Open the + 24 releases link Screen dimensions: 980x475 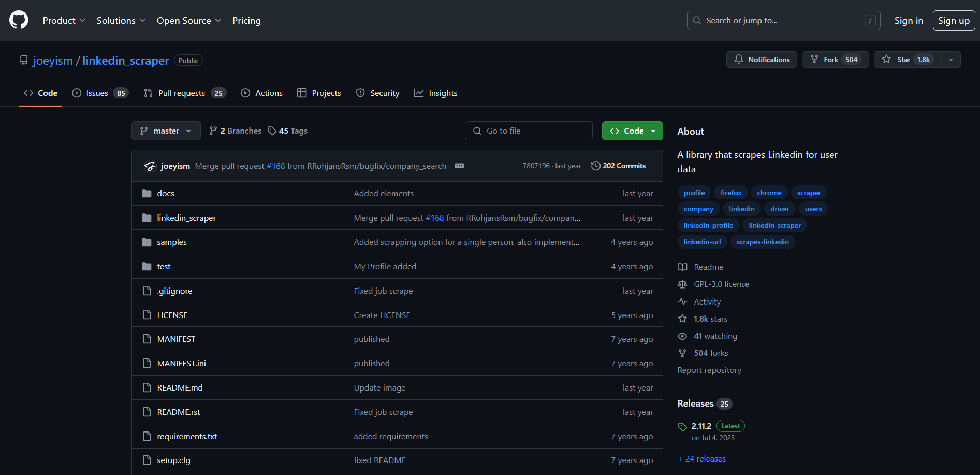(x=701, y=459)
